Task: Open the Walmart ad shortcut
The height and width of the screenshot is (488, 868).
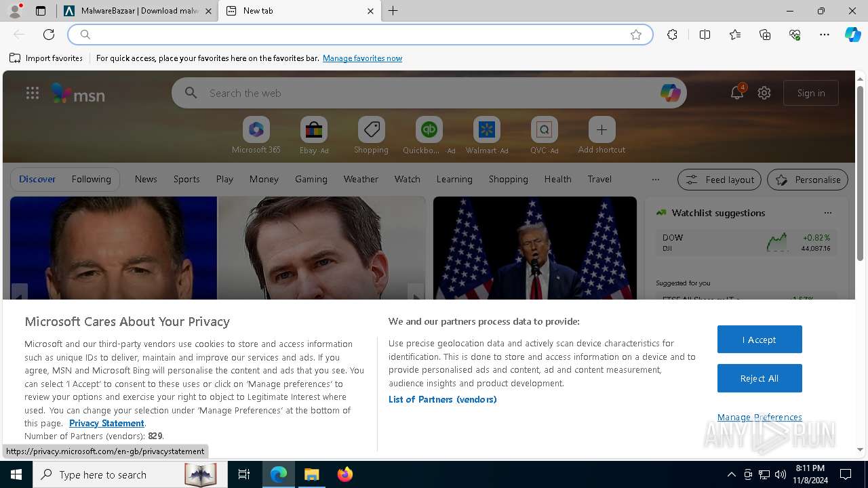Action: click(486, 136)
